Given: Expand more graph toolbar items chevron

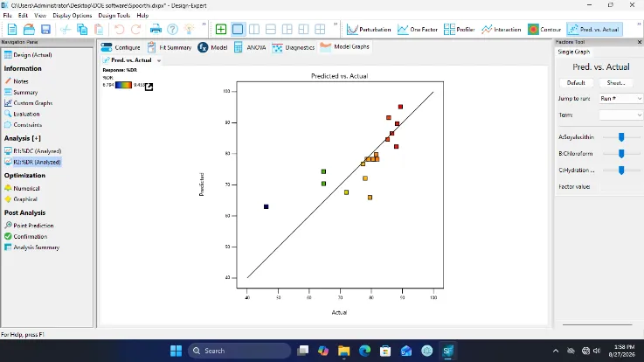Looking at the screenshot, I should 639,24.
